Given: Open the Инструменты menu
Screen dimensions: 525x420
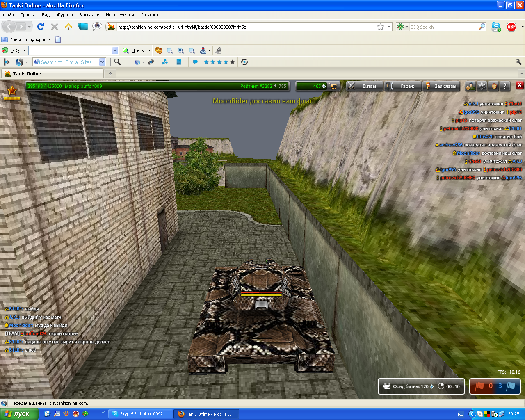Looking at the screenshot, I should pos(120,15).
